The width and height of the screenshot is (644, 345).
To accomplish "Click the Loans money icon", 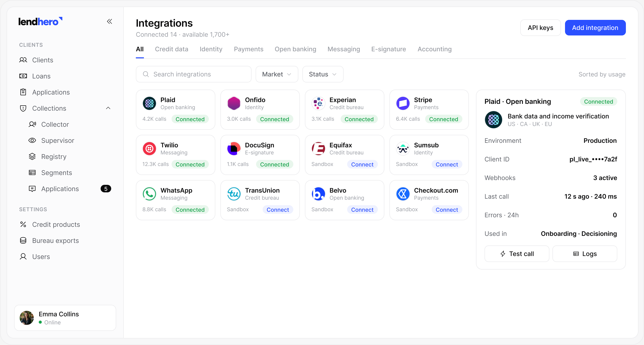I will 23,76.
